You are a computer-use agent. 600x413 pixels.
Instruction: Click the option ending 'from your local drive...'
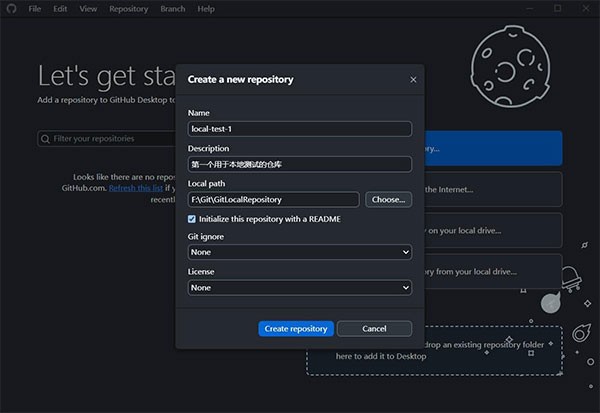493,271
